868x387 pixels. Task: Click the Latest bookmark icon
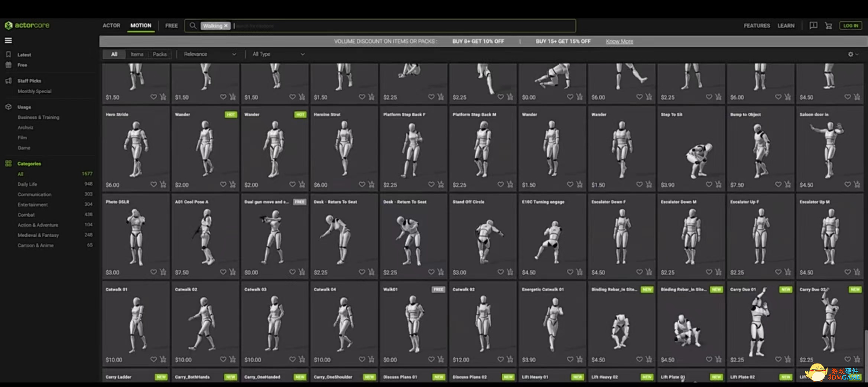click(x=8, y=54)
